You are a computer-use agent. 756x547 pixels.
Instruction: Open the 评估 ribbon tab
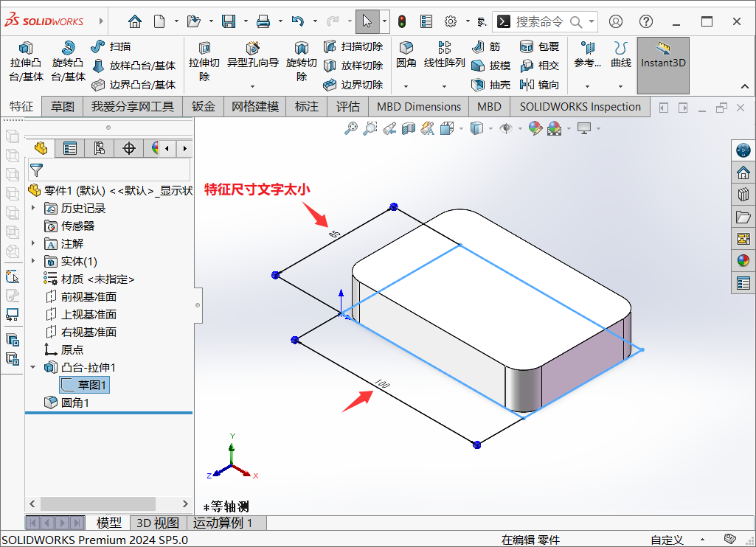click(x=348, y=106)
